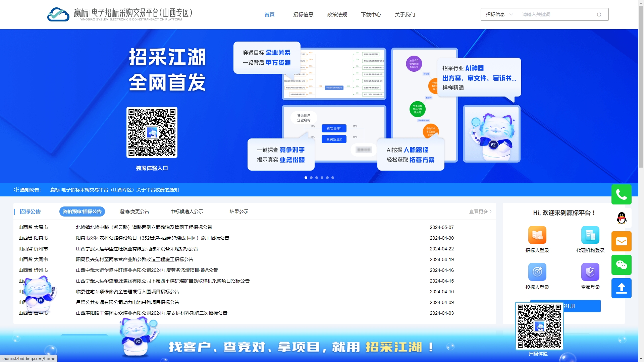Select the third banner carousel dot
Viewport: 644px width, 362px height.
(x=317, y=178)
